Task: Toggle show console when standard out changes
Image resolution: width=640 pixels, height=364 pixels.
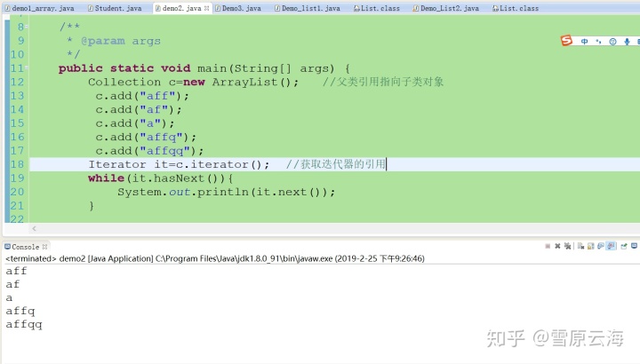Action: [x=601, y=246]
